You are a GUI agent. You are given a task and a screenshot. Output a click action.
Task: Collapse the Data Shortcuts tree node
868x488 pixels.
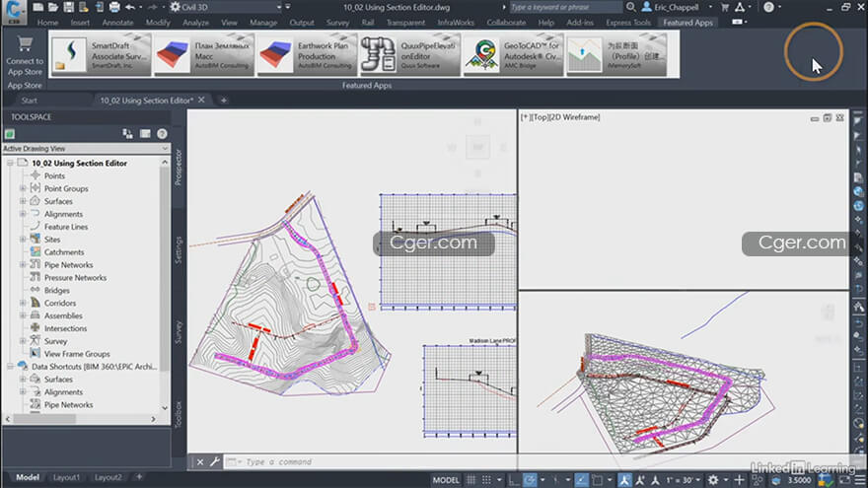coord(10,367)
